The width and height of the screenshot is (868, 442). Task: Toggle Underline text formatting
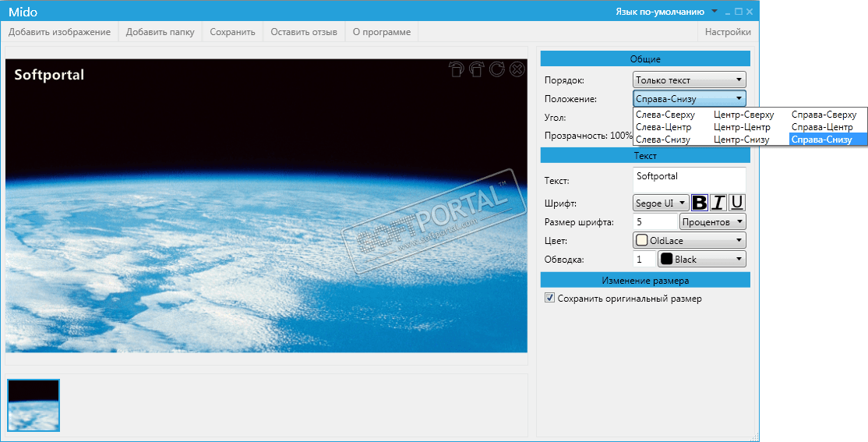coord(737,203)
